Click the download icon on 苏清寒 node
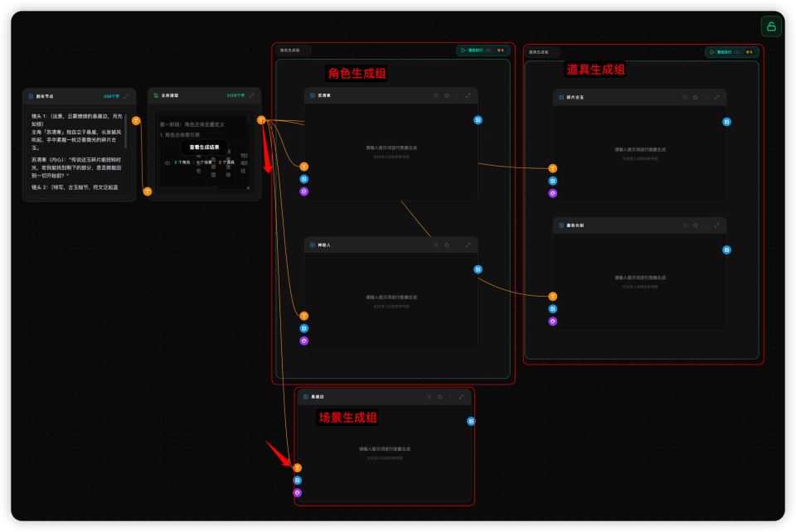This screenshot has height=532, width=796. click(458, 95)
